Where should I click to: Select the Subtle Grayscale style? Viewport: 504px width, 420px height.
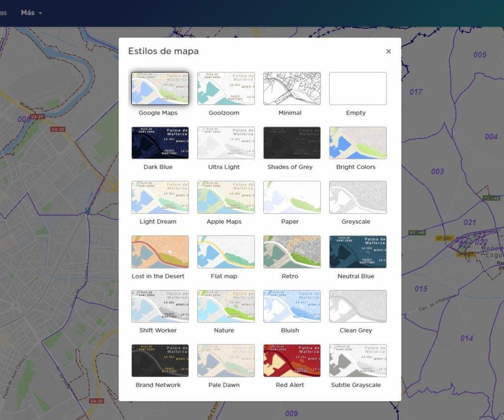(x=358, y=360)
